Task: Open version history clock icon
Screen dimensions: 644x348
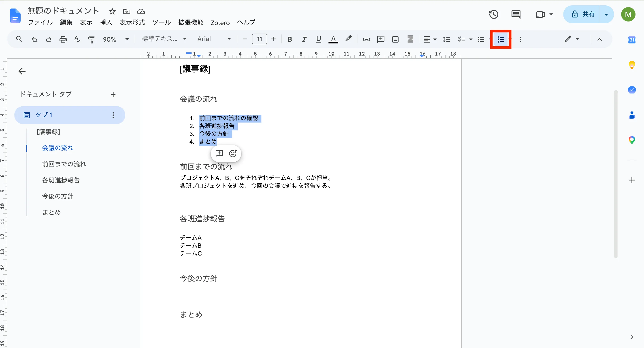Action: coord(493,14)
